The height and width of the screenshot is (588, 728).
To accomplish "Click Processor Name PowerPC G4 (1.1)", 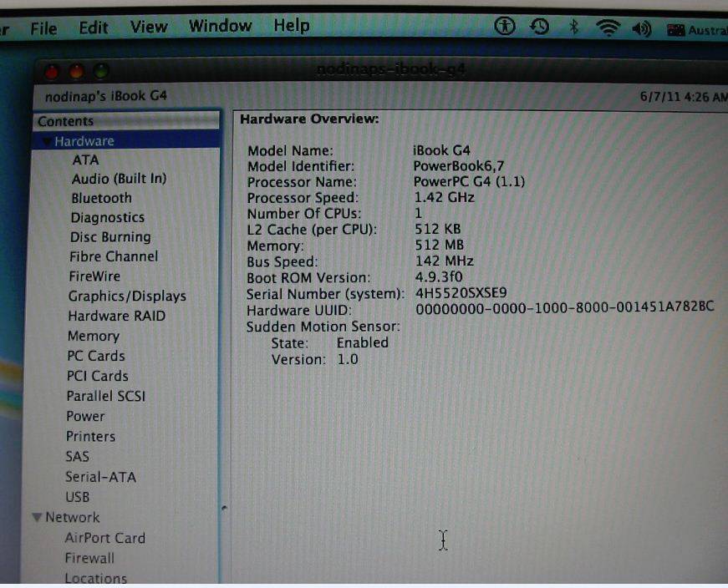I will [x=469, y=181].
